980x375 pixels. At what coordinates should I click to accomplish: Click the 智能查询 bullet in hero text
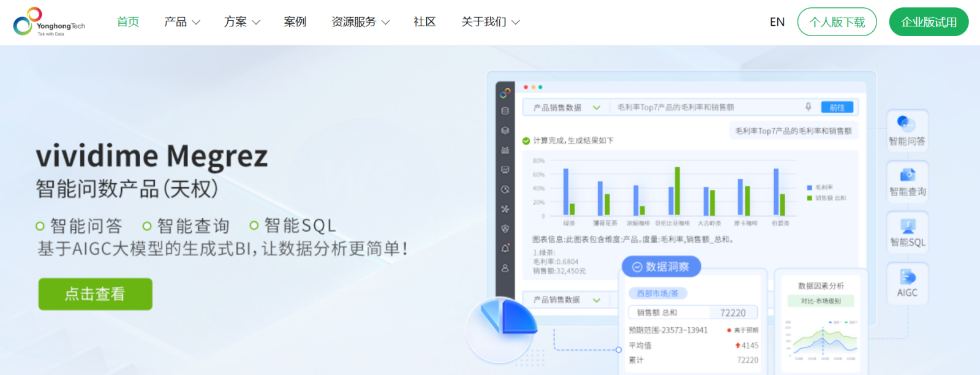(187, 226)
